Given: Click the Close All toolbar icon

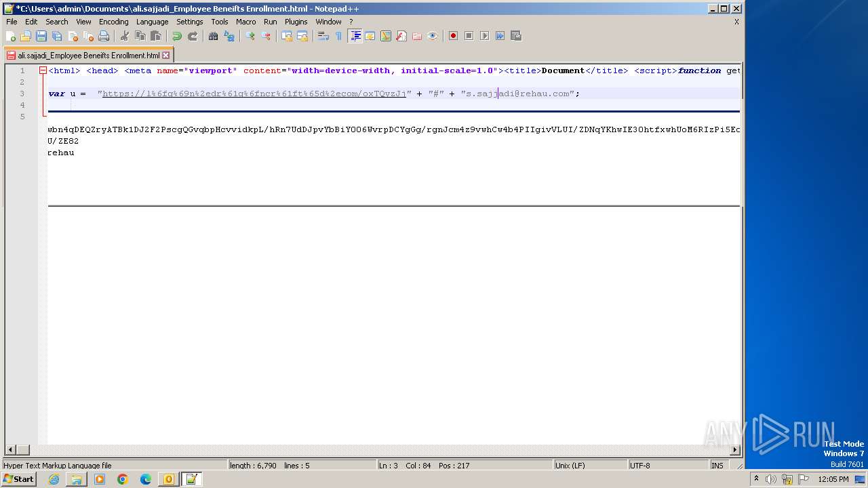Looking at the screenshot, I should (88, 36).
